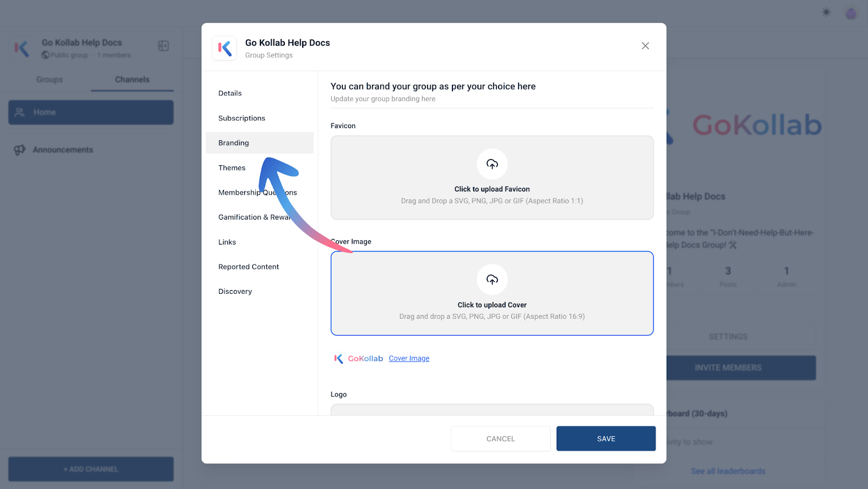
Task: Open Membership Questions settings
Action: [259, 192]
